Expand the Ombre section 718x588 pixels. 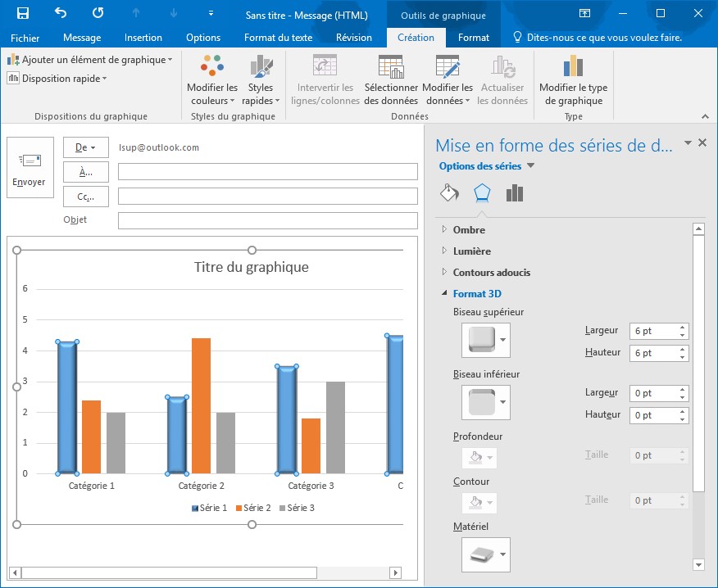469,230
